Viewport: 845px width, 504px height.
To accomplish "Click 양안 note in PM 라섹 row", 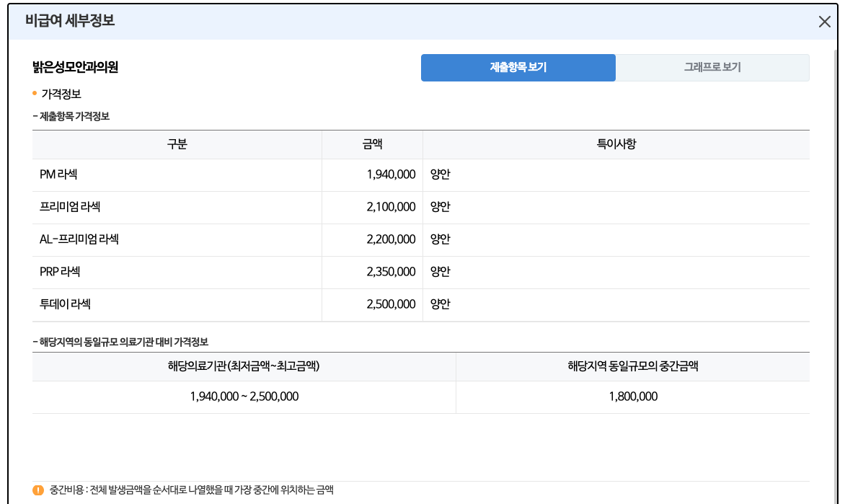I will (x=441, y=174).
